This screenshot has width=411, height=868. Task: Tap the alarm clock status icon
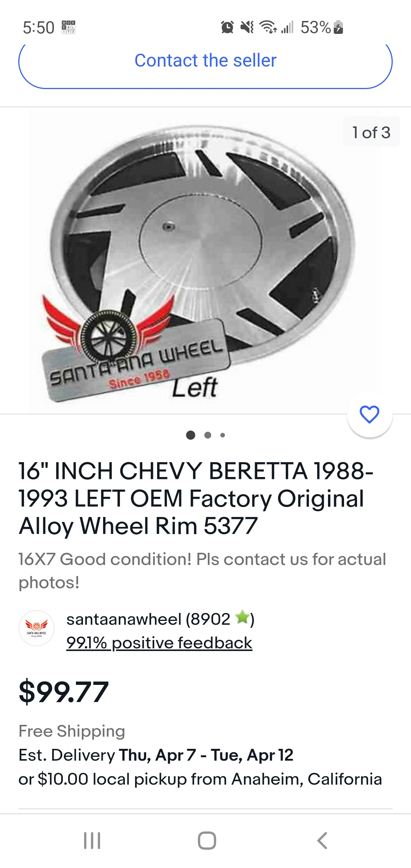[227, 27]
